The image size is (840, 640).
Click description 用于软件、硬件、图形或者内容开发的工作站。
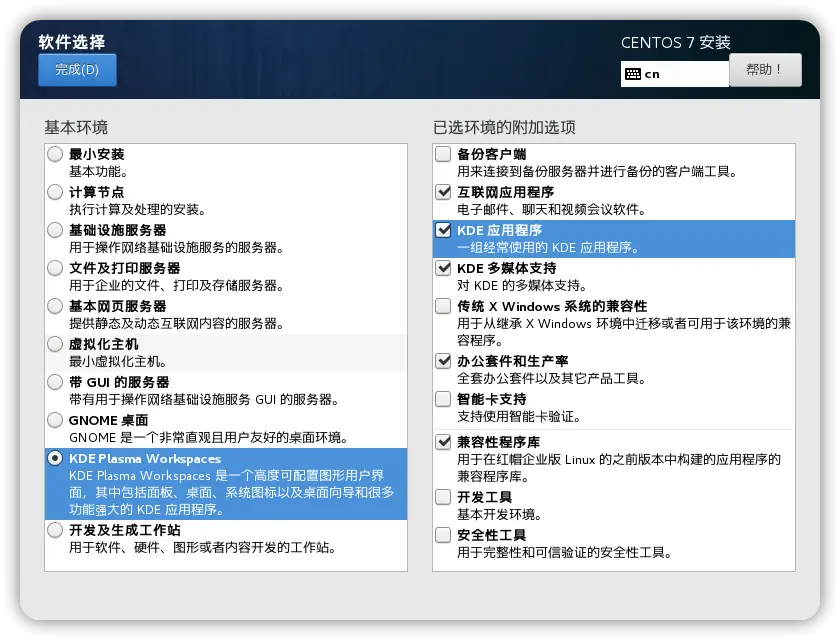pos(203,548)
